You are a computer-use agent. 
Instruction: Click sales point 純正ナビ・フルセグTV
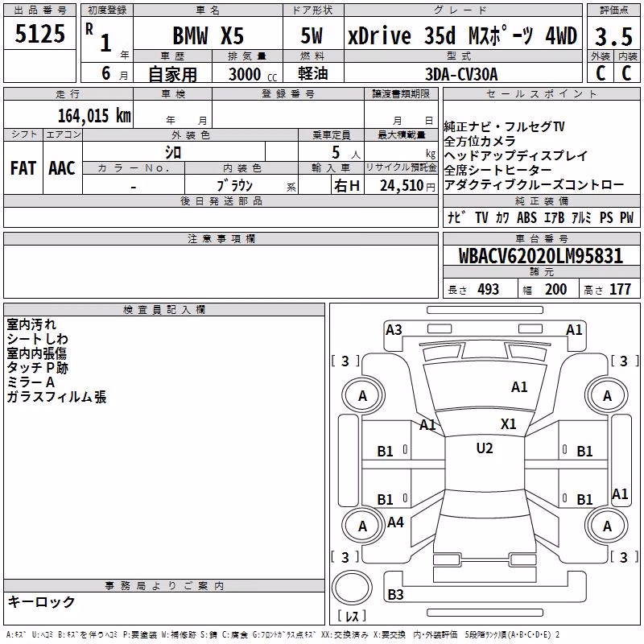tap(504, 126)
